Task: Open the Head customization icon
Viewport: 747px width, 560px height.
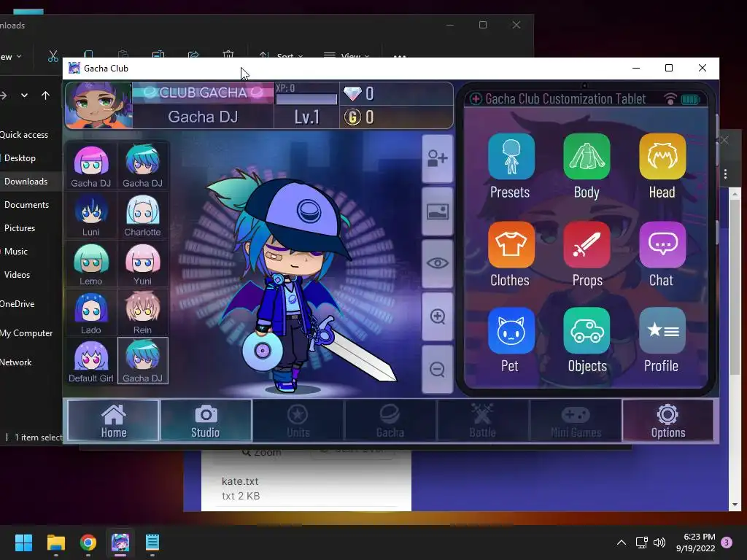Action: (662, 156)
